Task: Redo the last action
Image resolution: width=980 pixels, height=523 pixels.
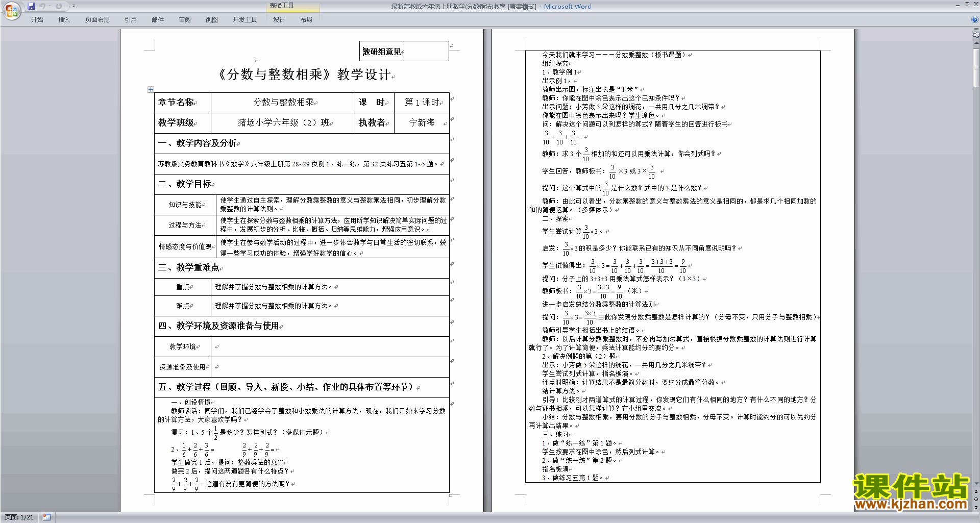Action: point(59,6)
